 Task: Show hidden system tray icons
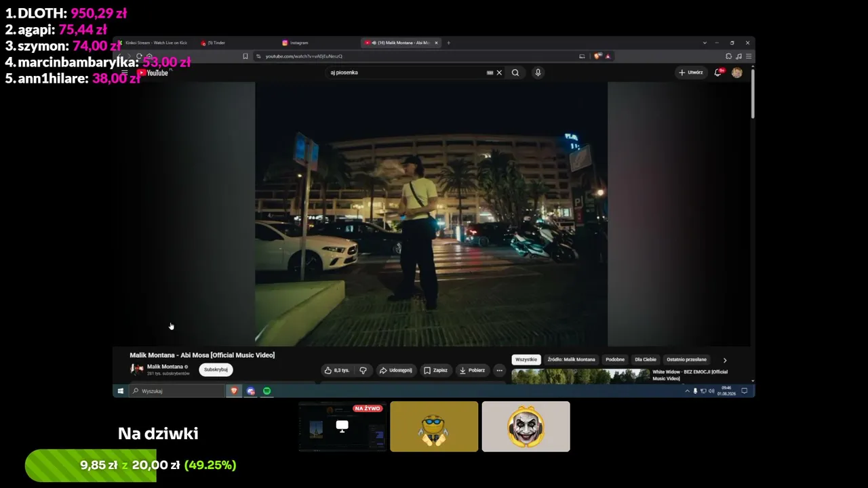tap(687, 391)
